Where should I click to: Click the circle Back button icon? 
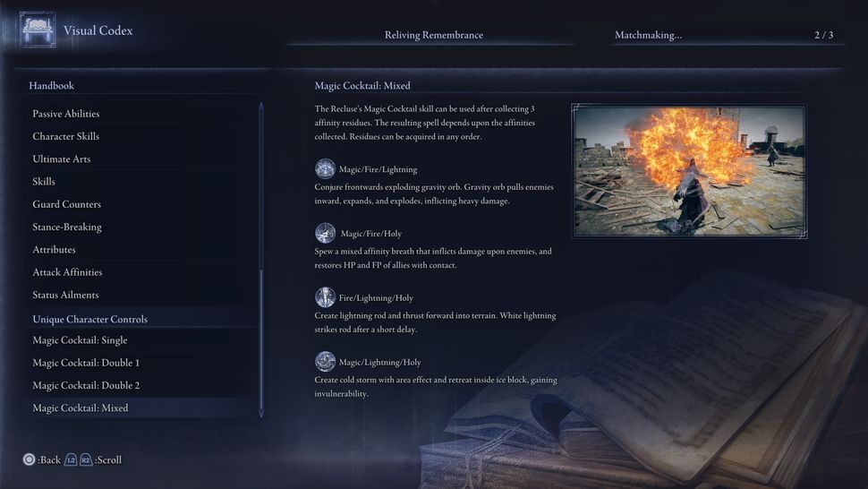pos(29,459)
